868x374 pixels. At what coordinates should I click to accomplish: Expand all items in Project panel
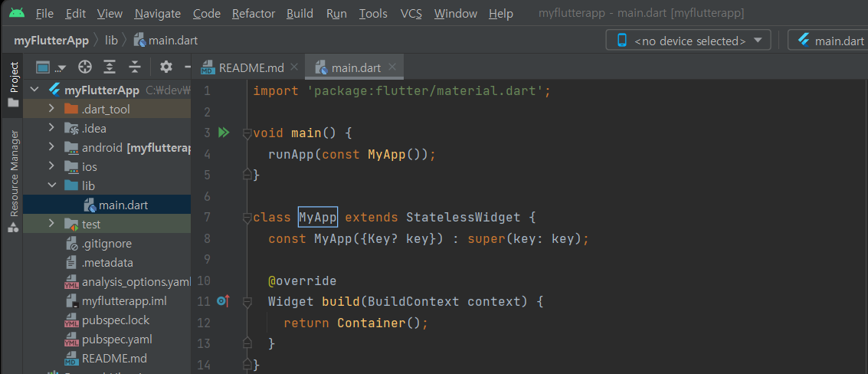[x=110, y=67]
